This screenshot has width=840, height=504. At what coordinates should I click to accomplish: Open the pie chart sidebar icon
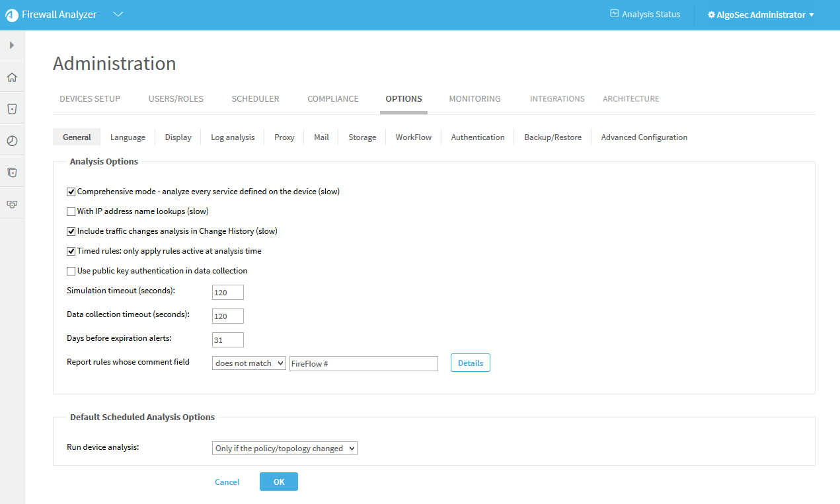click(12, 141)
